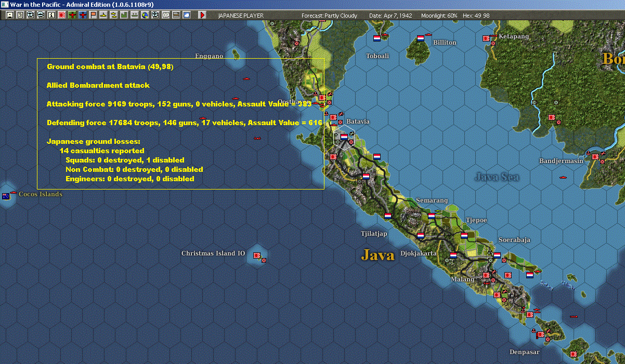Click the green ships toolbar icon

[x=134, y=15]
